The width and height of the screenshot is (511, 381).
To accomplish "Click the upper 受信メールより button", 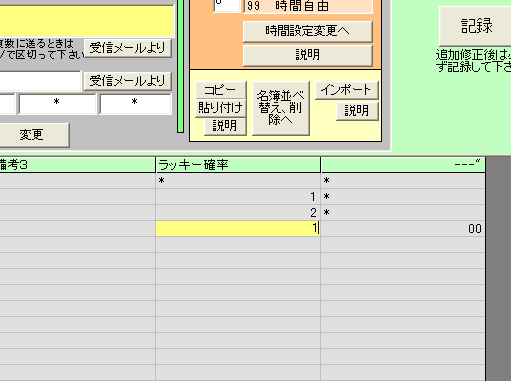I will (x=127, y=48).
